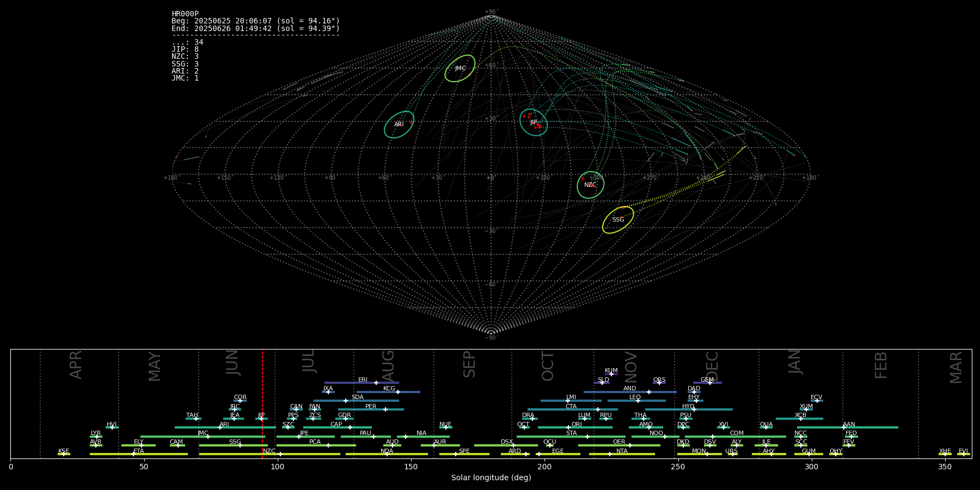This screenshot has width=980, height=490.
Task: Click the JUN month label in timeline
Action: [232, 363]
